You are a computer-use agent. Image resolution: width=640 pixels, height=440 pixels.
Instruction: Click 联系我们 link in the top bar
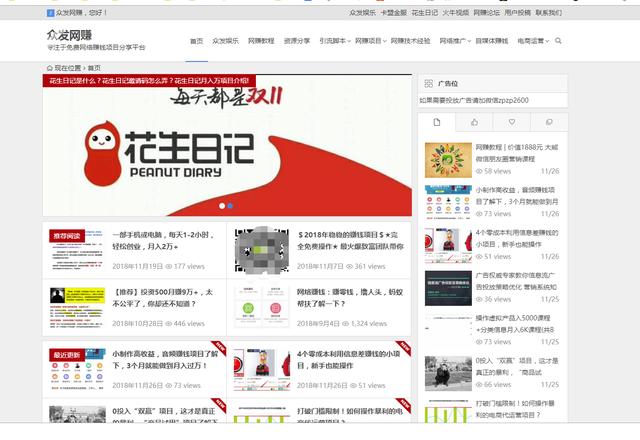tap(549, 13)
